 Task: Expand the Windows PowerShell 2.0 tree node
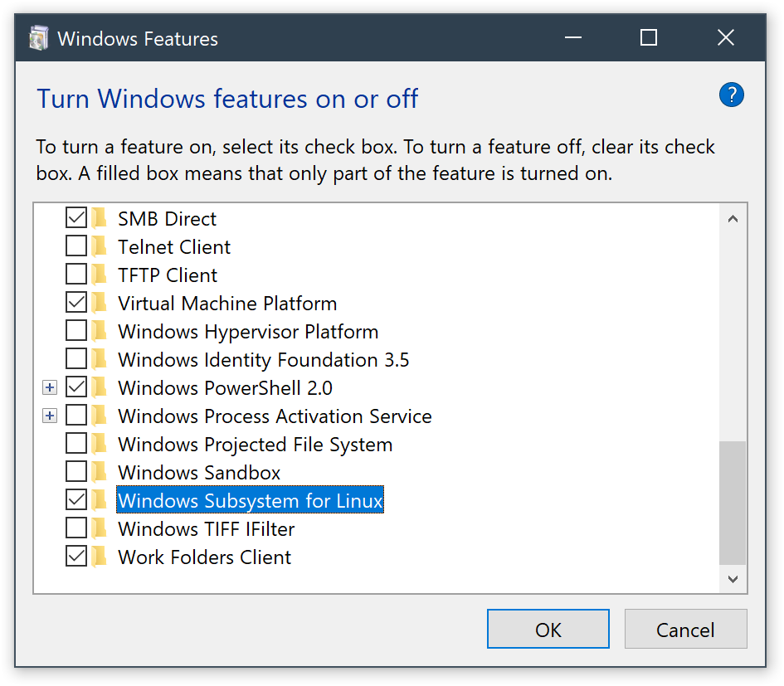click(x=50, y=387)
